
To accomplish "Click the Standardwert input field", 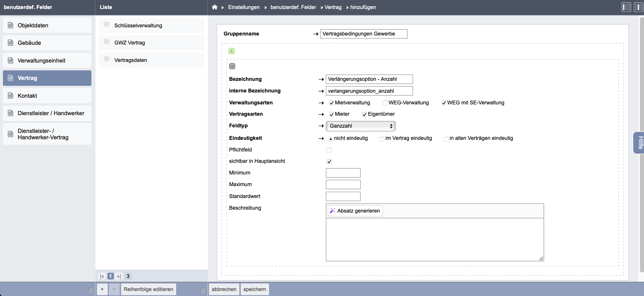I will coord(343,196).
